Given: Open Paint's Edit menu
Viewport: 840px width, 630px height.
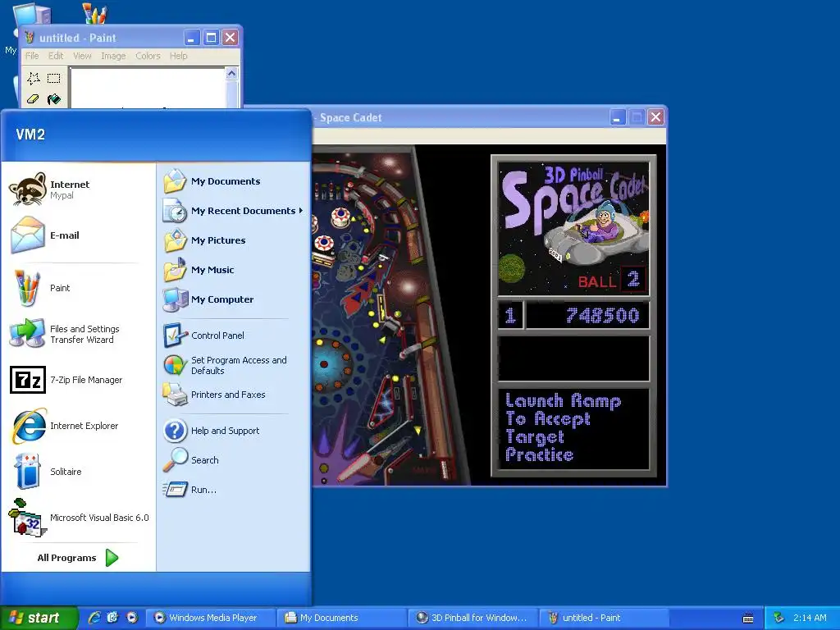Looking at the screenshot, I should click(56, 56).
